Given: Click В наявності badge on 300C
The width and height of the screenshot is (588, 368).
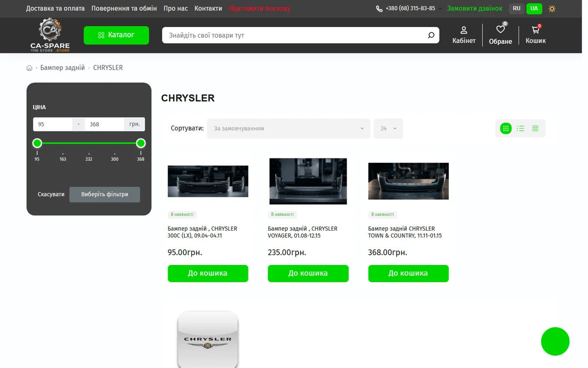Looking at the screenshot, I should [x=182, y=214].
